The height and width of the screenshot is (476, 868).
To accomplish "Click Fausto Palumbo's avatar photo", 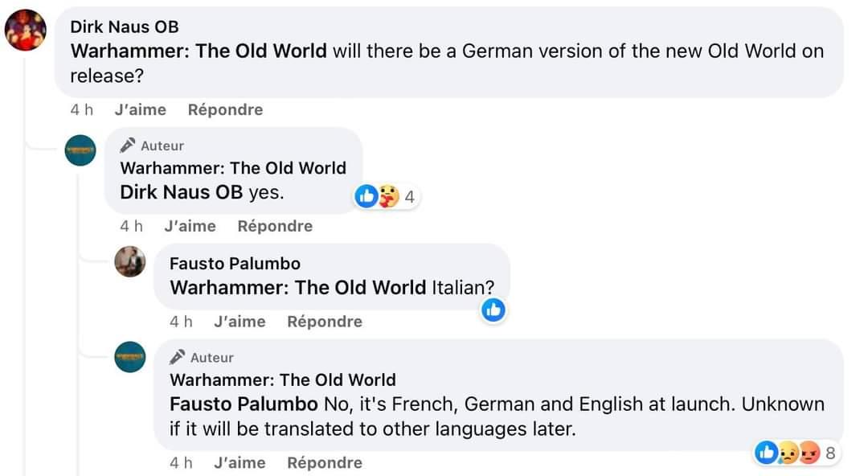I will coord(130,261).
